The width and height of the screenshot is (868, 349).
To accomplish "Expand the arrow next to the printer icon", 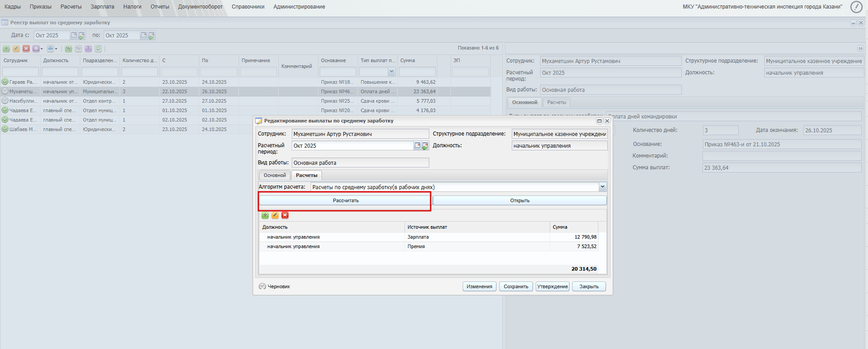I will 56,49.
